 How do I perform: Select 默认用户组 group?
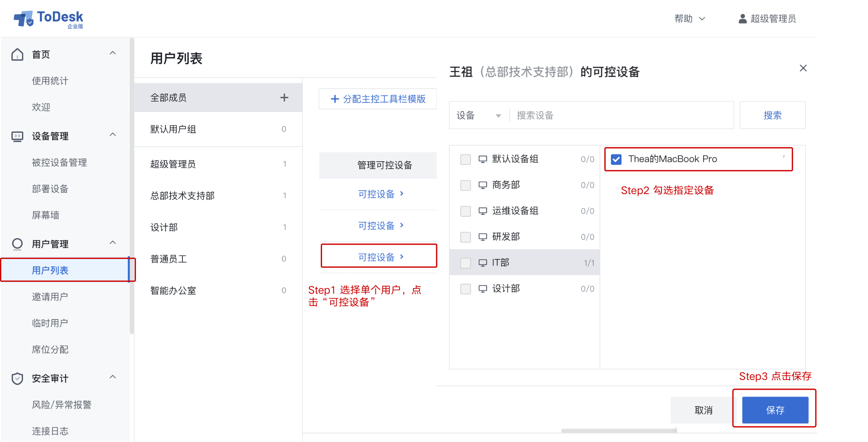(218, 129)
